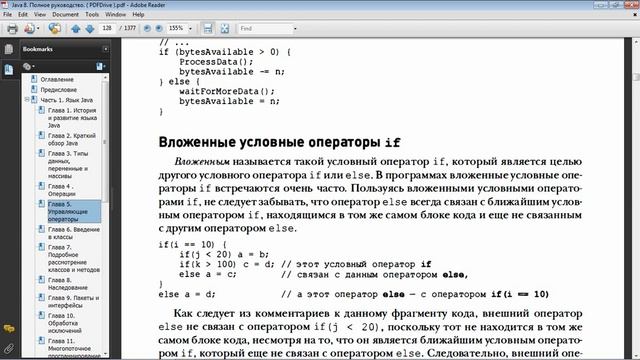Screen dimensions: 640x360
Task: Click the Print toolbar icon
Action: 12,29
